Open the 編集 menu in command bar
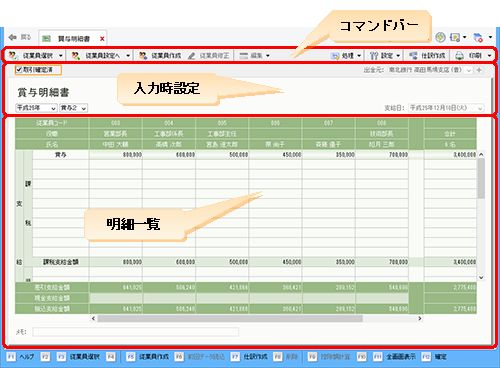Viewport: 500px width, 368px height. point(255,56)
